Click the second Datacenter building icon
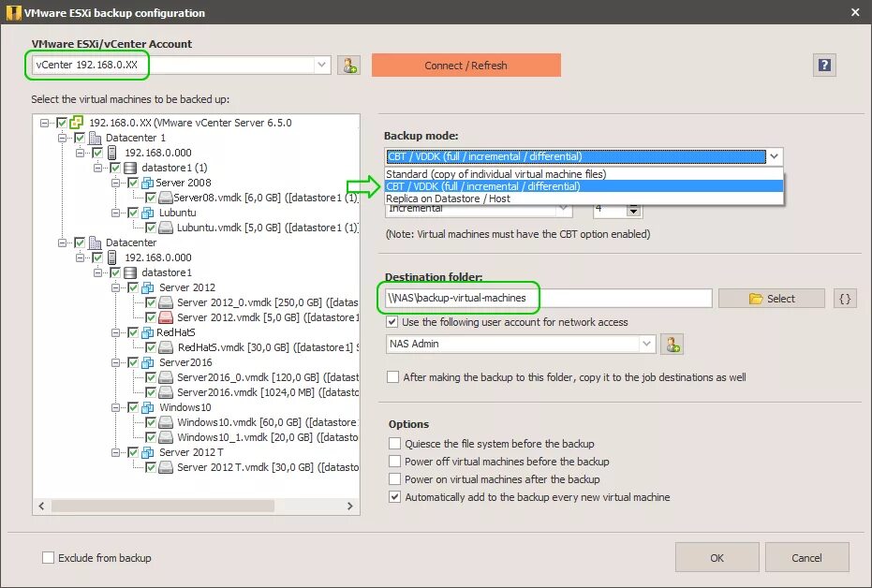This screenshot has width=872, height=588. click(x=96, y=243)
